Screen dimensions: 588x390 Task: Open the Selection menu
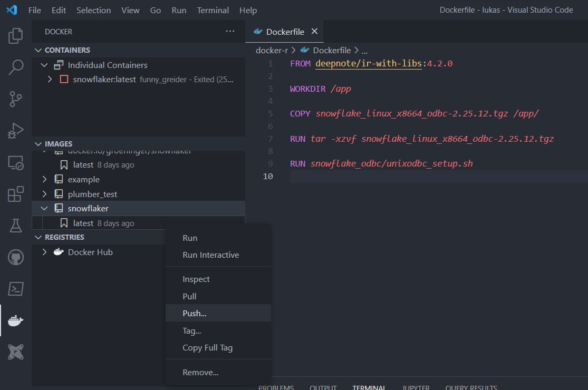(93, 10)
